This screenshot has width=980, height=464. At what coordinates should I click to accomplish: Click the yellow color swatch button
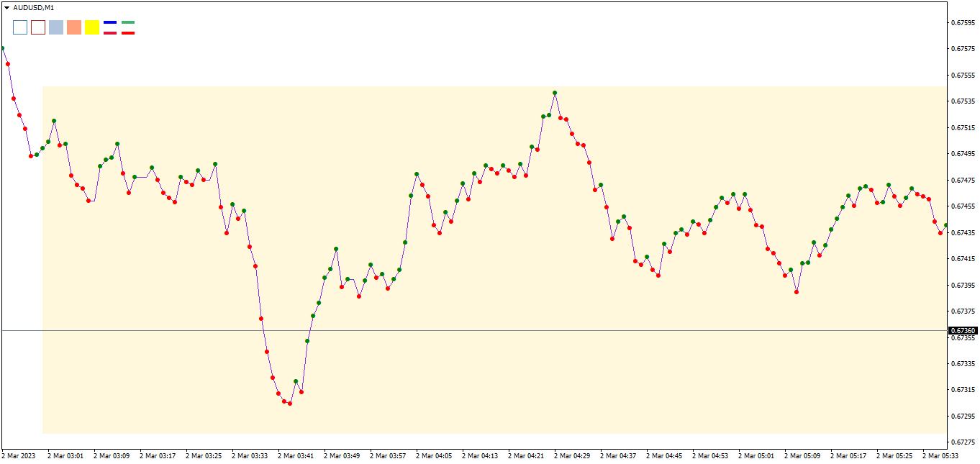(92, 27)
